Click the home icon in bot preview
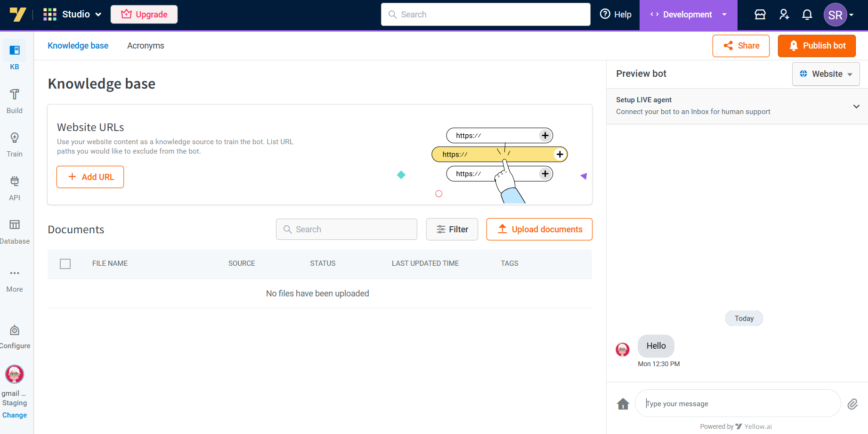 tap(623, 404)
